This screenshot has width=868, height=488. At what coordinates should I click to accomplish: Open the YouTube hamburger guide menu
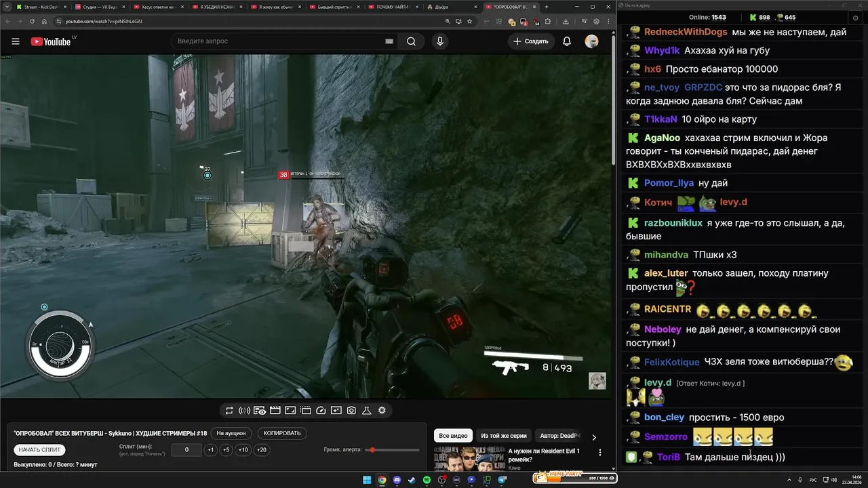tap(16, 41)
